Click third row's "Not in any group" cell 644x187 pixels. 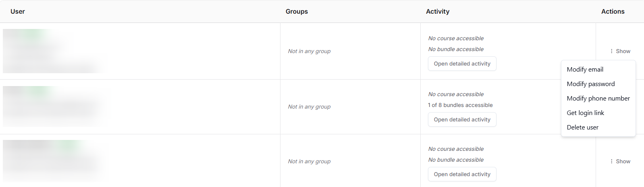click(309, 161)
